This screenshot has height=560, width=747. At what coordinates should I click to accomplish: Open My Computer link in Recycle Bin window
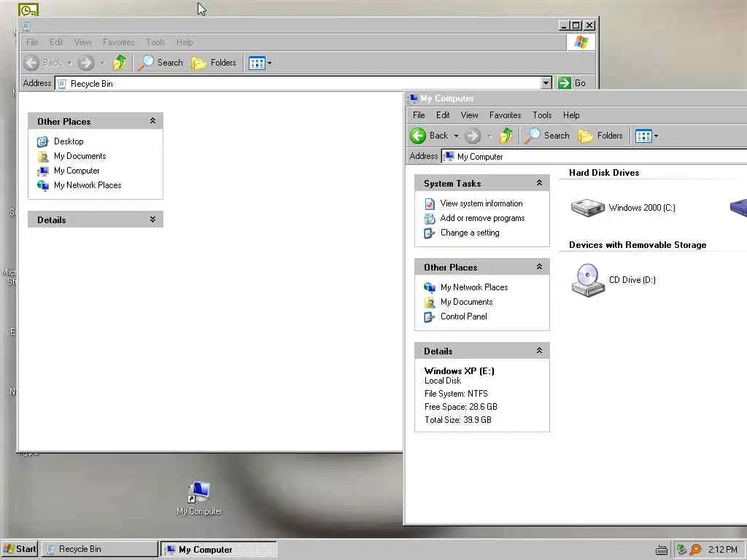[x=77, y=171]
